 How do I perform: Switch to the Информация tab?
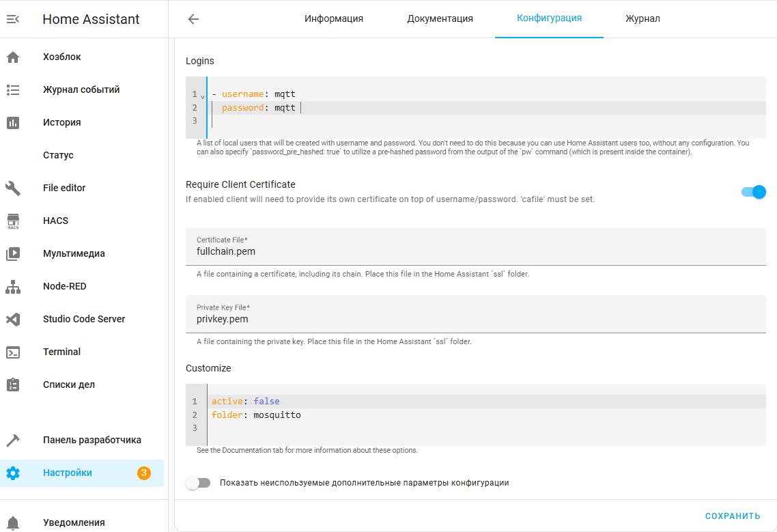coord(334,19)
